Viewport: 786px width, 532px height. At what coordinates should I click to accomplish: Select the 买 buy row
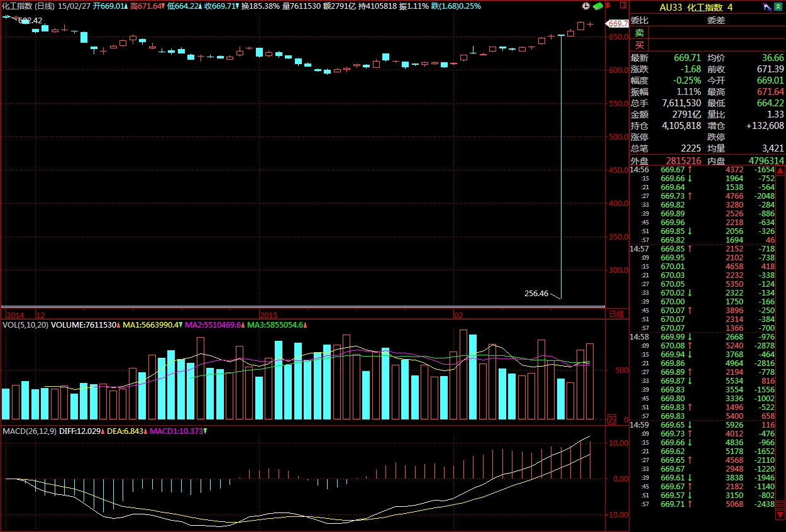coord(639,45)
